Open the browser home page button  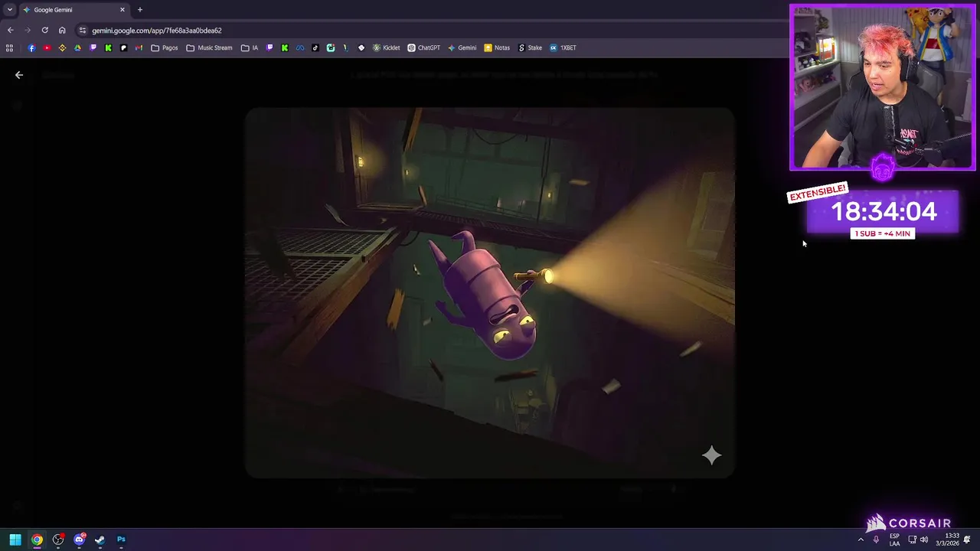62,31
